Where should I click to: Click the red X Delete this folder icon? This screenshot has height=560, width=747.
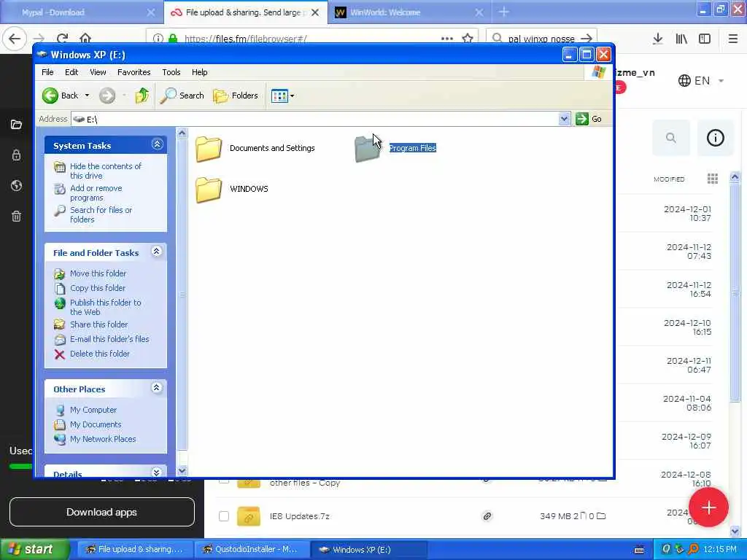[x=60, y=354]
